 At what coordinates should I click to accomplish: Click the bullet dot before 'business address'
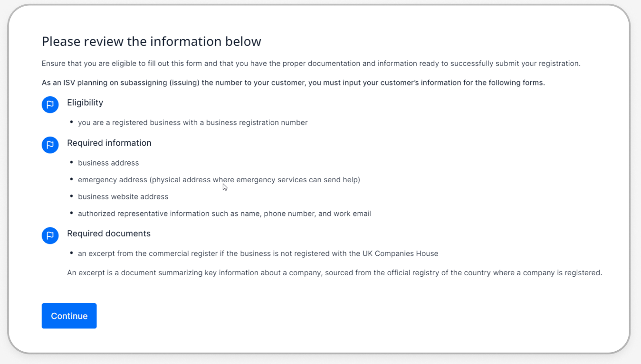[72, 162]
